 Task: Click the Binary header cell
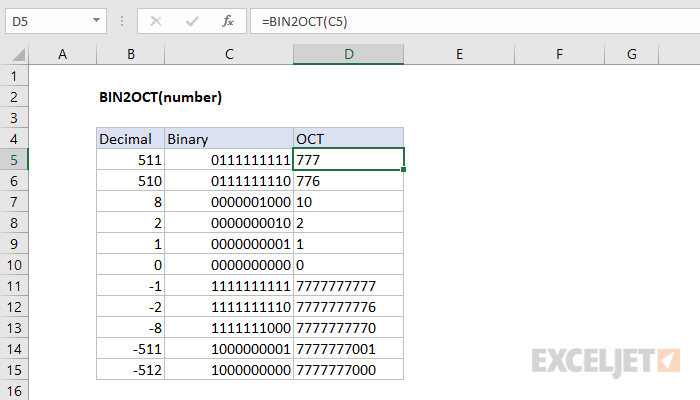coord(229,139)
